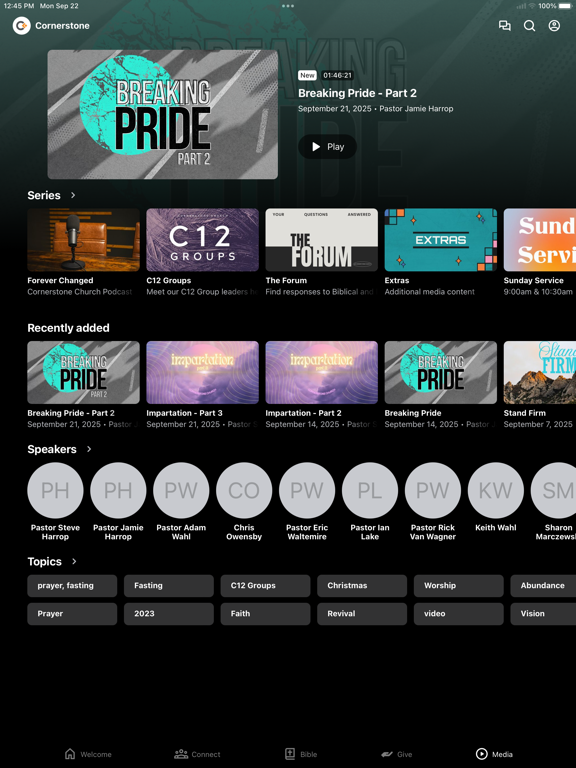Choose the Fasting topic

click(x=168, y=585)
